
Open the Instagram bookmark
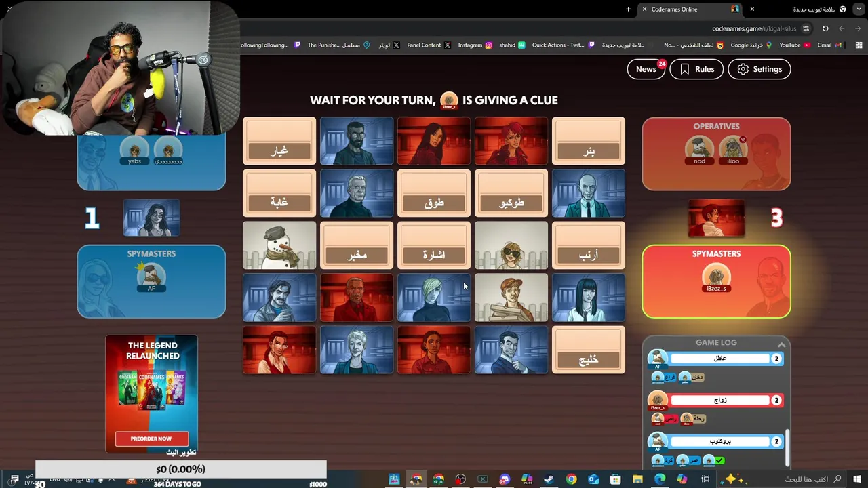[475, 45]
